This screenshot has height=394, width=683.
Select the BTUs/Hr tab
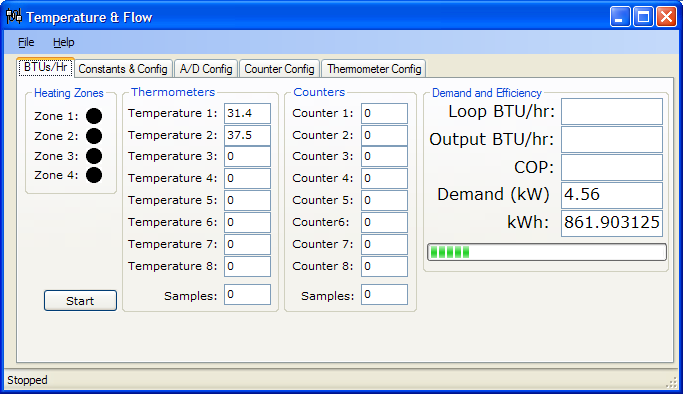[x=45, y=67]
